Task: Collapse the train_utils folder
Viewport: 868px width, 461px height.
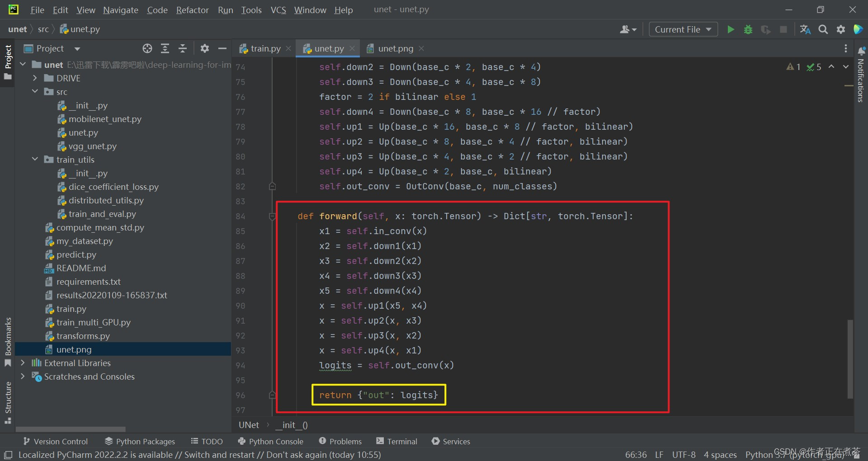Action: [35, 159]
